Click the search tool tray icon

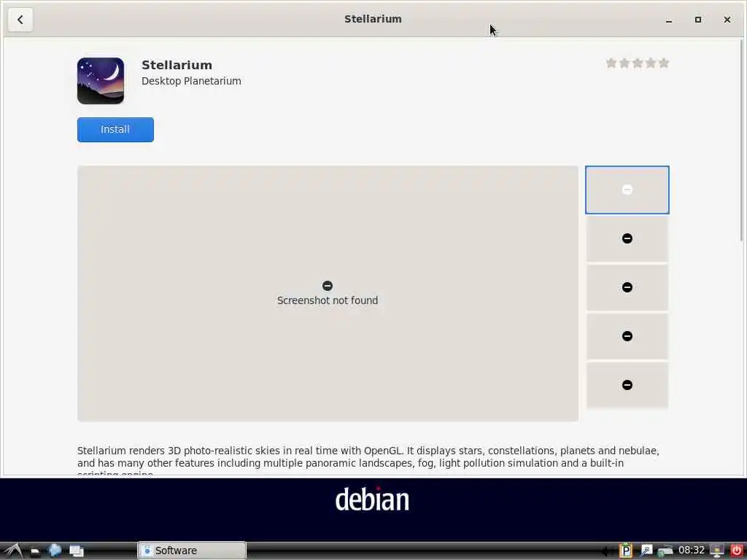point(646,551)
